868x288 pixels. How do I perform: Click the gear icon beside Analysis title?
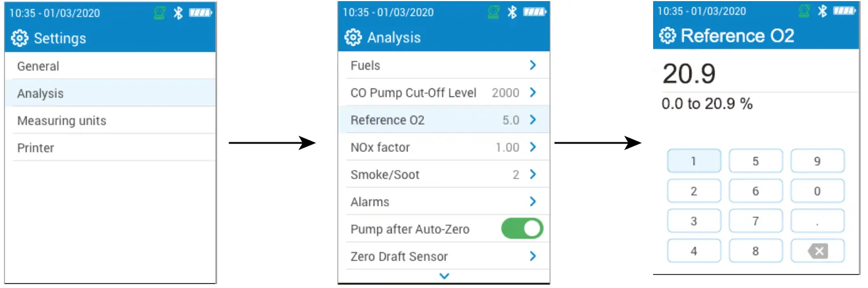point(353,38)
